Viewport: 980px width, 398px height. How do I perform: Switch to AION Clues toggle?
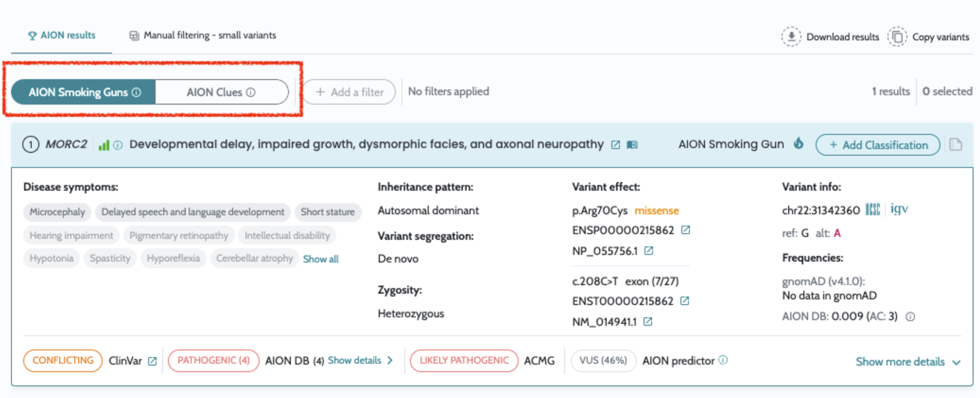tap(221, 92)
